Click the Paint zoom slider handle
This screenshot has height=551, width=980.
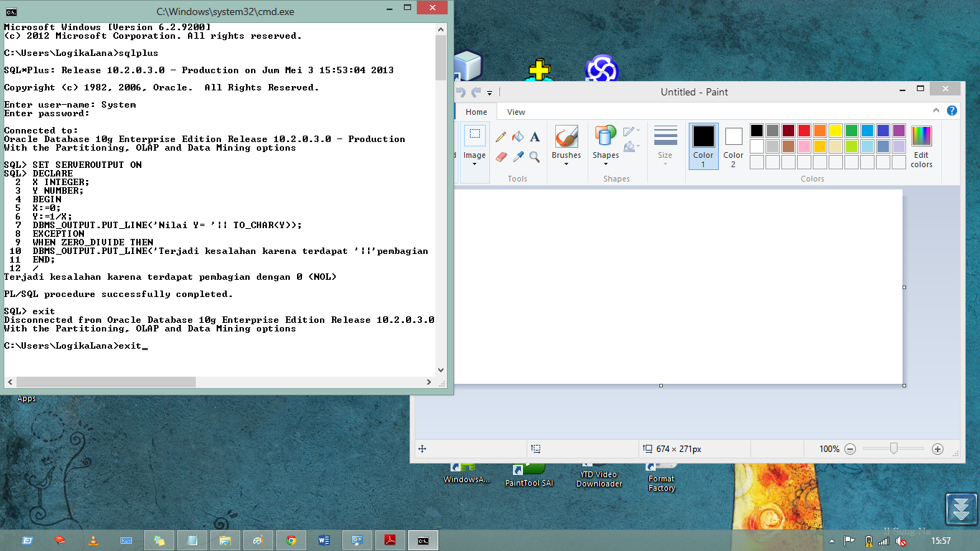(x=894, y=448)
